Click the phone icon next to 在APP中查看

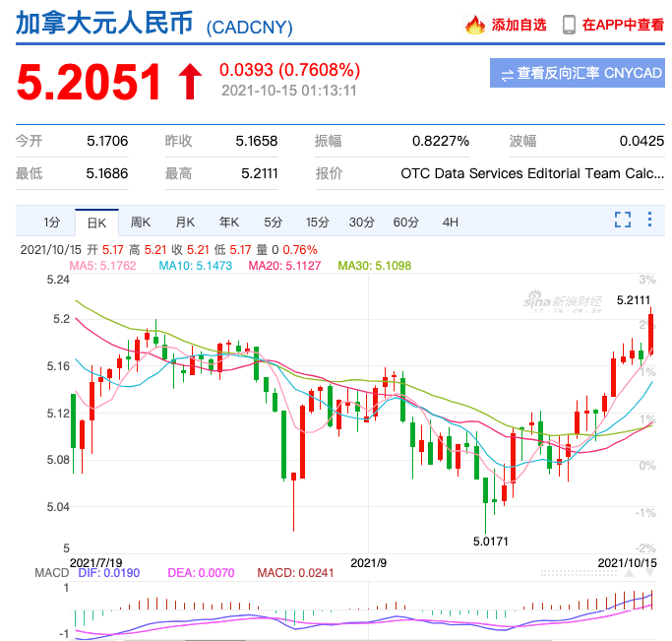[569, 25]
